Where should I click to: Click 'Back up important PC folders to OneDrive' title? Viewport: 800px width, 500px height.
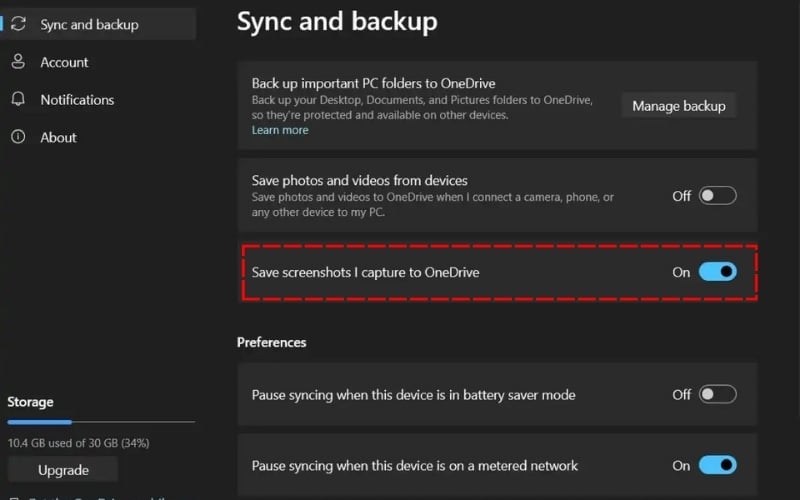[x=373, y=83]
